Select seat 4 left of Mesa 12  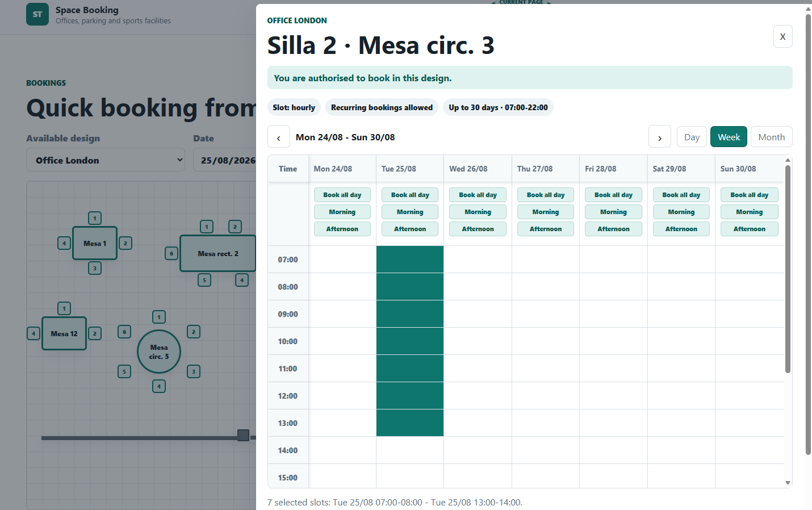tap(34, 333)
